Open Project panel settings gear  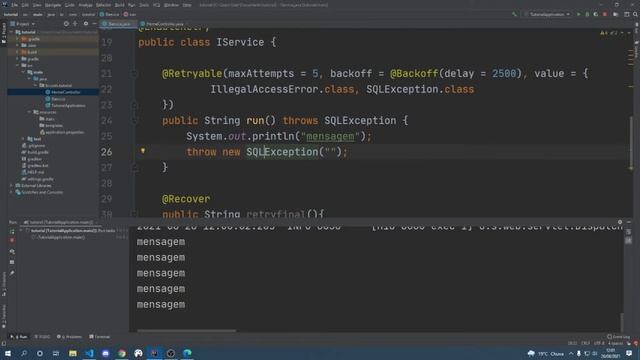pos(86,24)
